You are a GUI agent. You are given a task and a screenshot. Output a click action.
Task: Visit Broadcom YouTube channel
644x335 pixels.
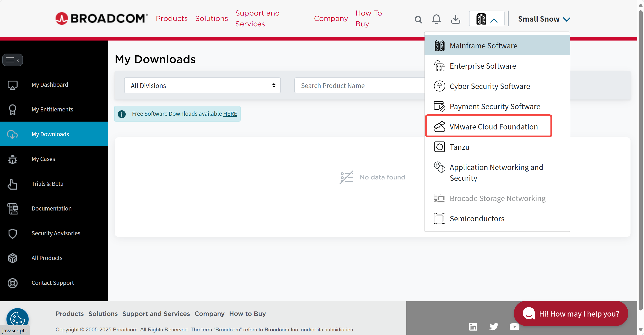(x=514, y=327)
